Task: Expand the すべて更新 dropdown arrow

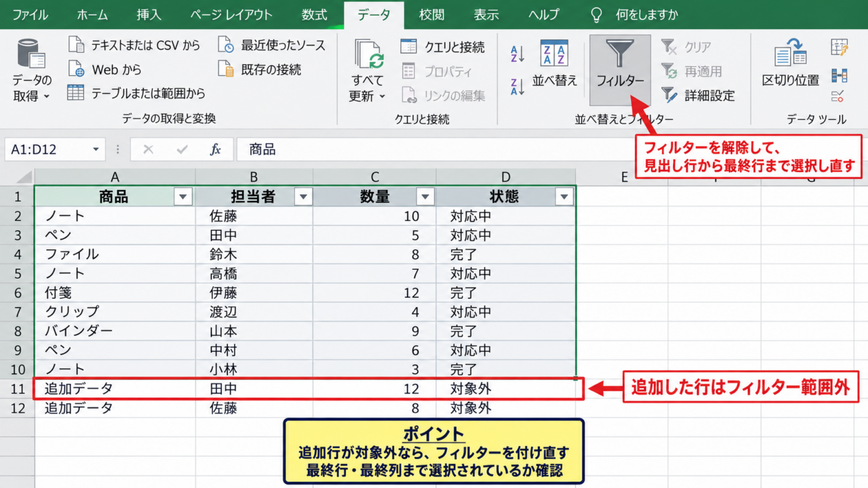Action: 382,97
